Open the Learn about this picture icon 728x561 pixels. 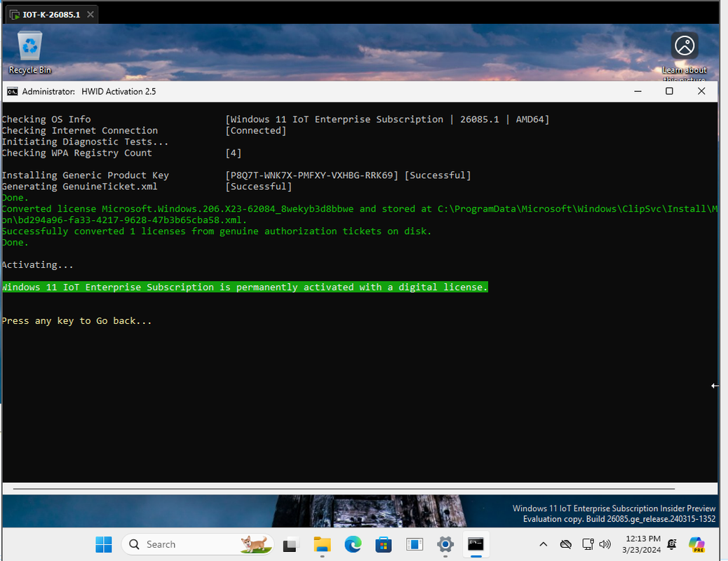685,55
